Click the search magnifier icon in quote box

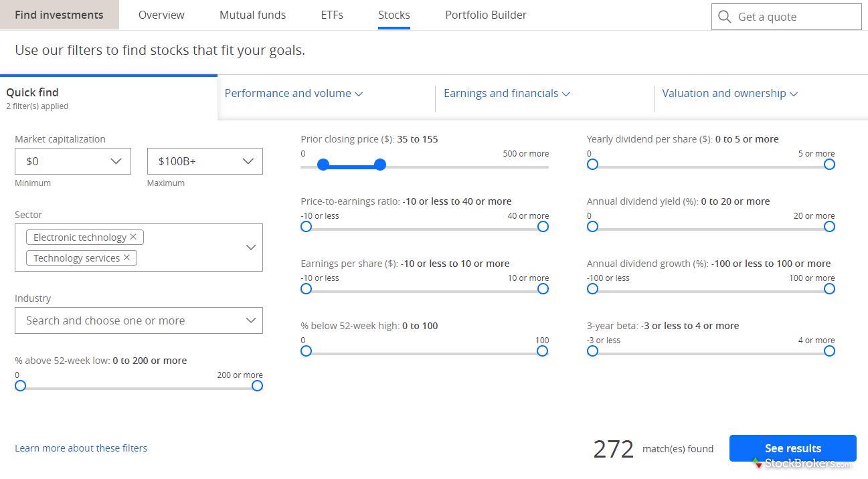[x=724, y=17]
